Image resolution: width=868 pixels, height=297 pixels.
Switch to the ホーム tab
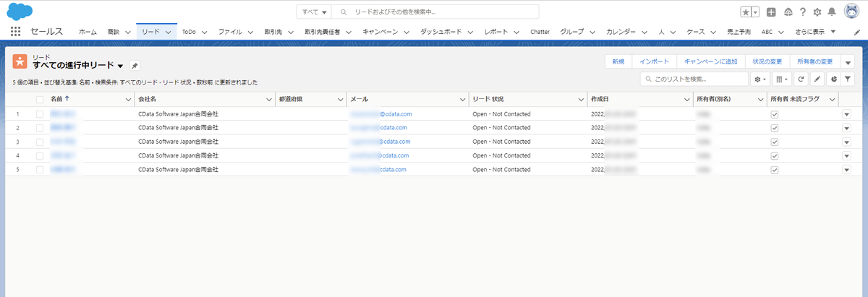[x=88, y=32]
